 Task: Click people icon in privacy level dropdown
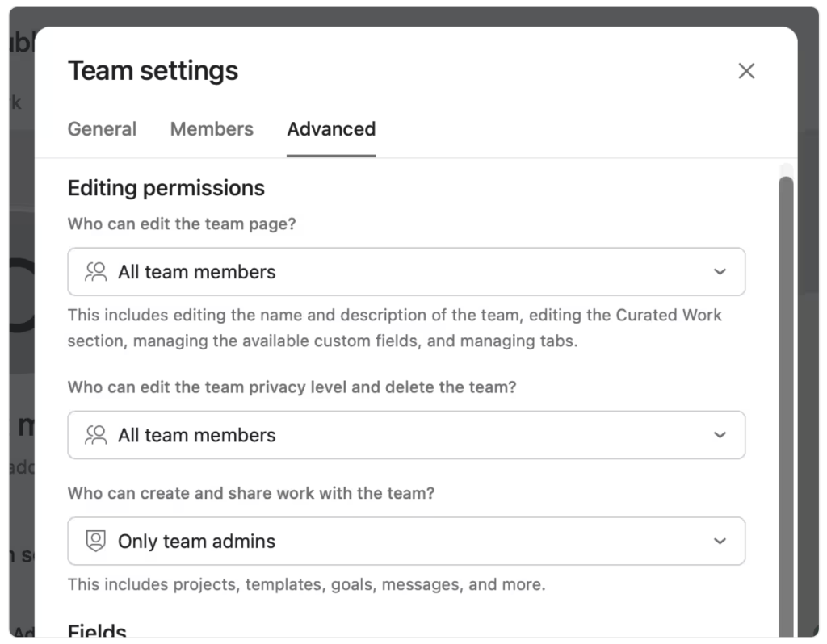coord(96,435)
